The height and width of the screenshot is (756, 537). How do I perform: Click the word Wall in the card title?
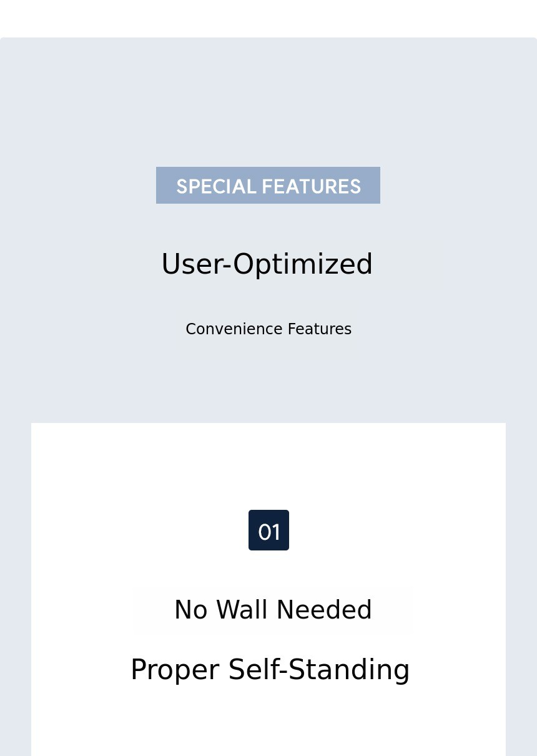tap(241, 610)
